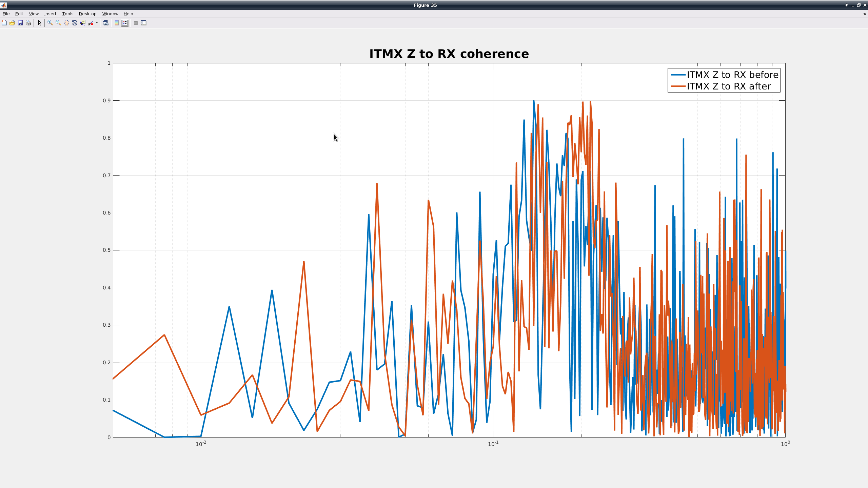
Task: Click the Show Plot Tools and Dock icon
Action: 144,23
